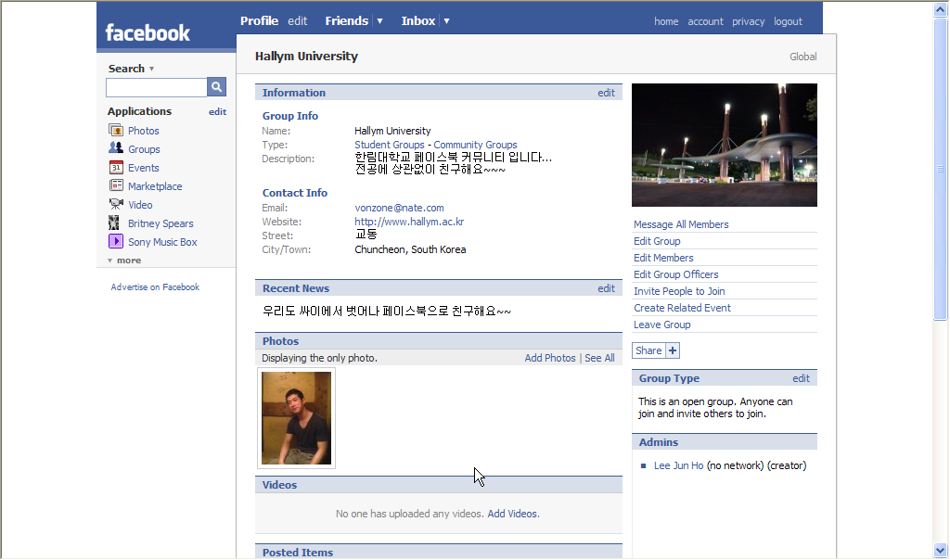Edit the Recent News section

tap(606, 288)
